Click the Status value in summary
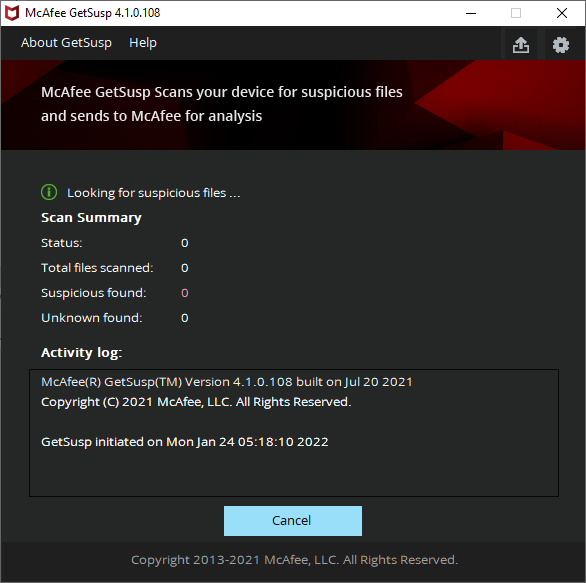586x583 pixels. point(185,243)
